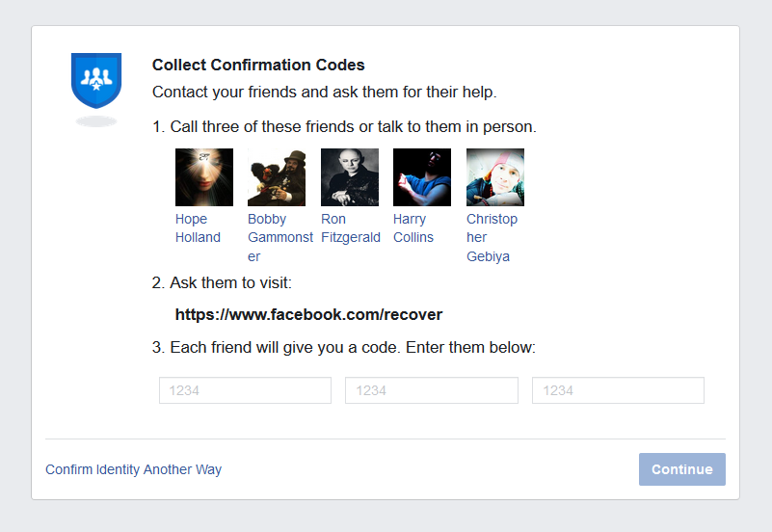Focus the third confirmation code field
This screenshot has width=772, height=532.
point(619,390)
